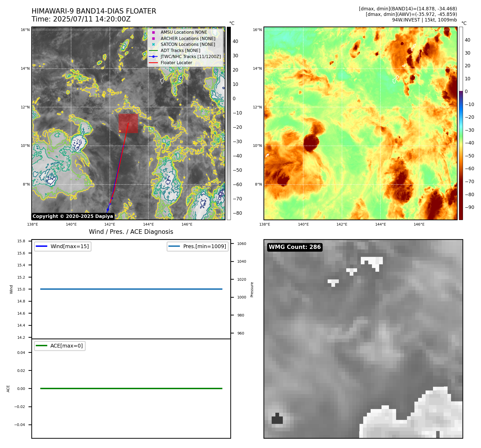The image size is (481, 448).
Task: Click the grayscale Band14 temperature colorbar
Action: pos(229,123)
